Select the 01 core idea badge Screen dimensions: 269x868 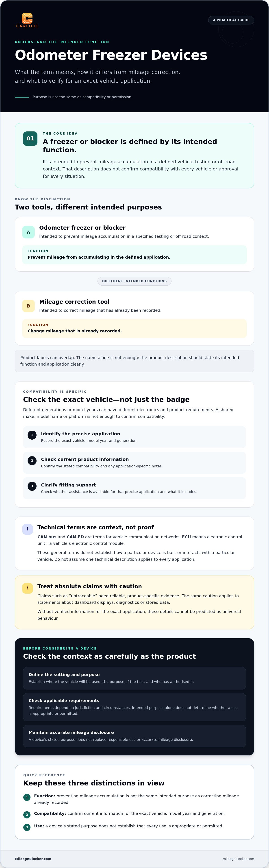[30, 138]
